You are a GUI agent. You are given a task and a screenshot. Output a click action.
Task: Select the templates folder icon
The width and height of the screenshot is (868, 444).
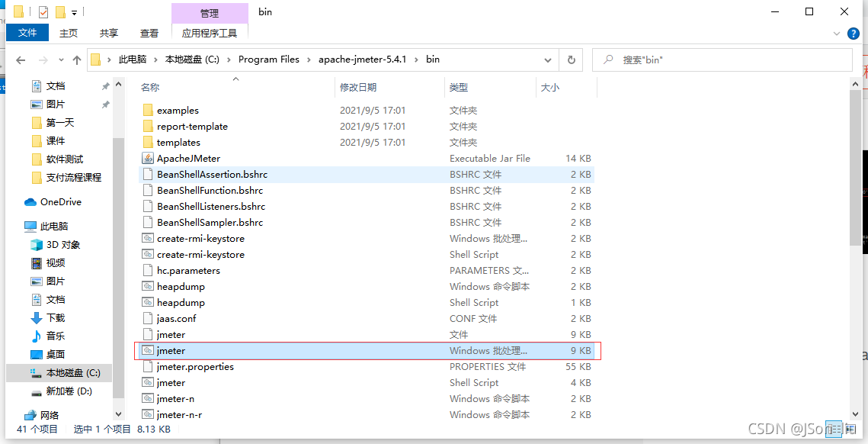click(x=148, y=143)
